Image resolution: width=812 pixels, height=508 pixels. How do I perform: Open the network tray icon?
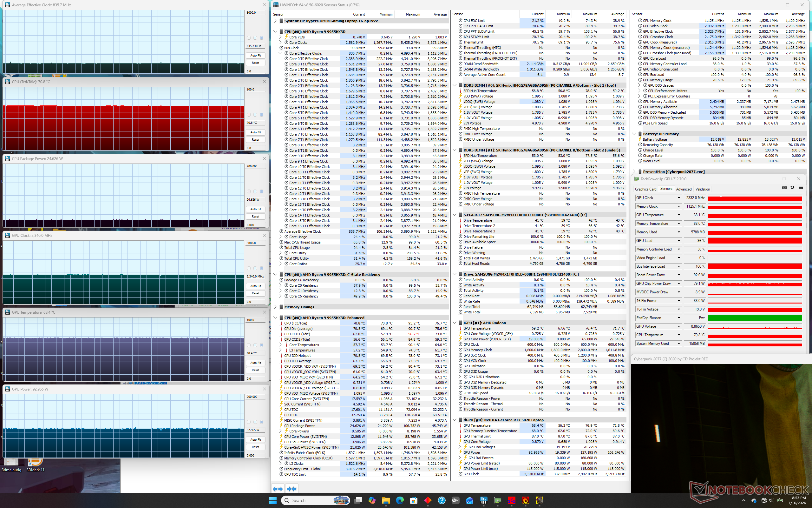(x=764, y=501)
